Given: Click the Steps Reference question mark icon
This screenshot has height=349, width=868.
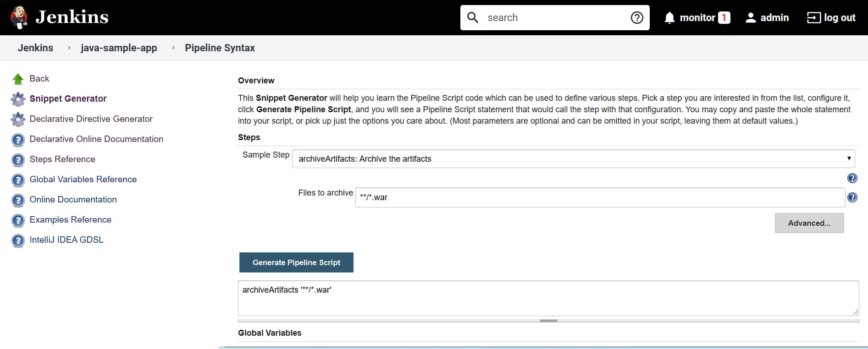Looking at the screenshot, I should tap(18, 160).
